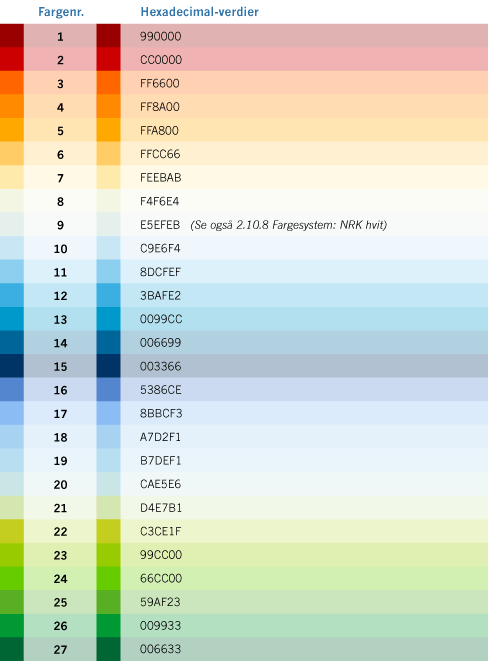The height and width of the screenshot is (662, 488).
Task: Select hex value FF6600
Action: tap(160, 84)
